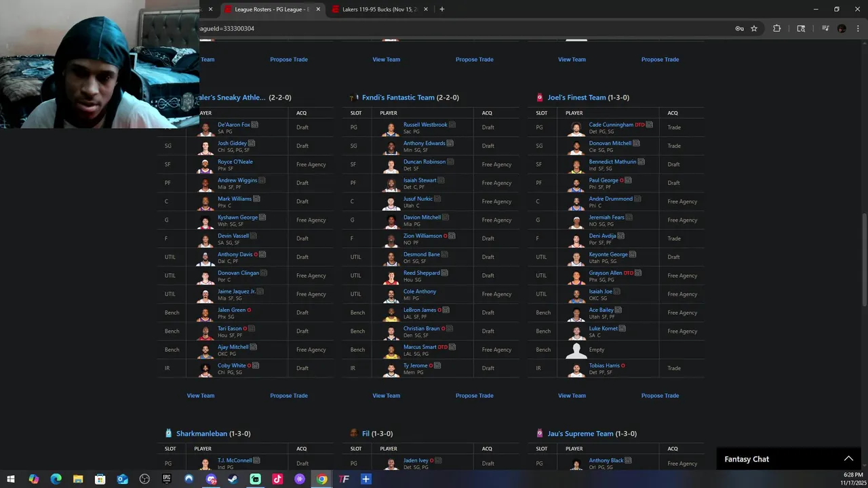Open a new browser tab
This screenshot has height=488, width=868.
(x=442, y=9)
